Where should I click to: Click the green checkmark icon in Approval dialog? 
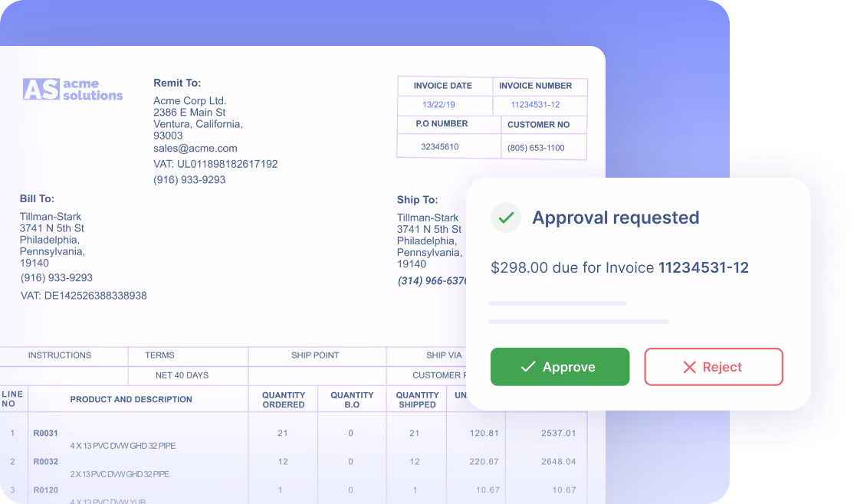pyautogui.click(x=506, y=218)
